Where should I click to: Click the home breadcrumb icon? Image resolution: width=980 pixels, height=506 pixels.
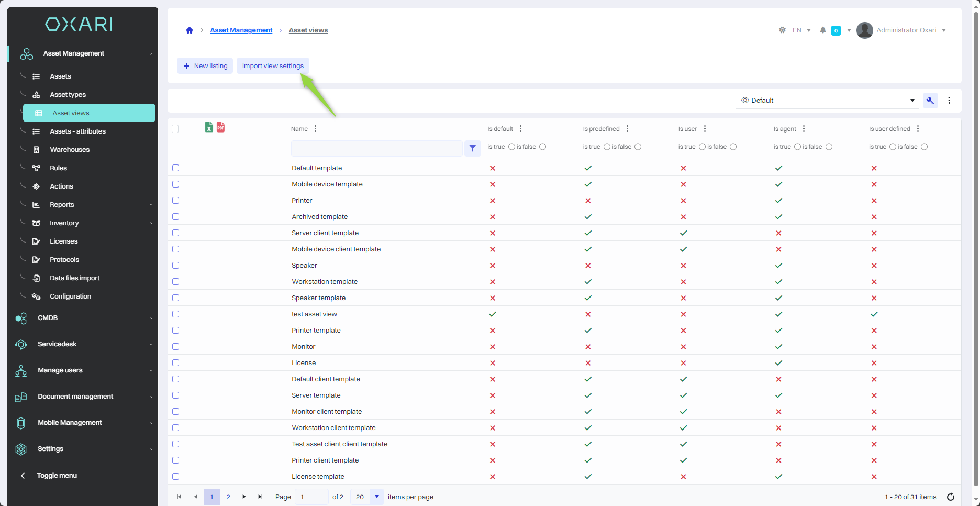pos(190,30)
